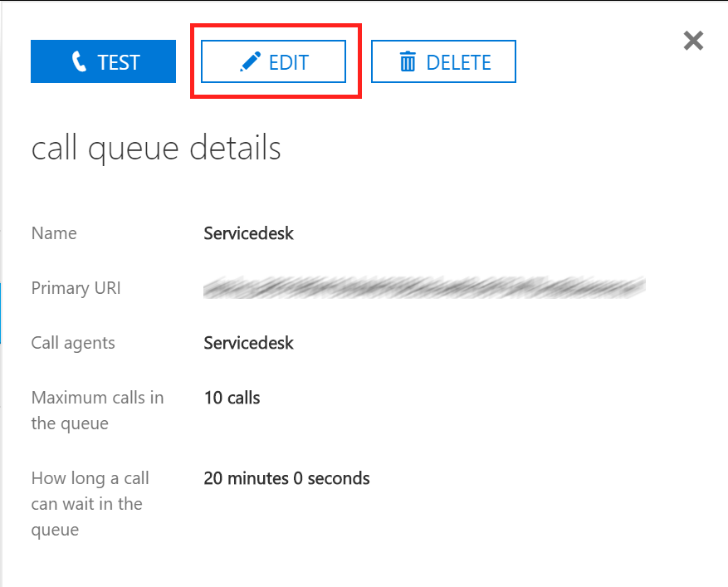The height and width of the screenshot is (587, 728).
Task: Click the call queue details heading
Action: 156,148
